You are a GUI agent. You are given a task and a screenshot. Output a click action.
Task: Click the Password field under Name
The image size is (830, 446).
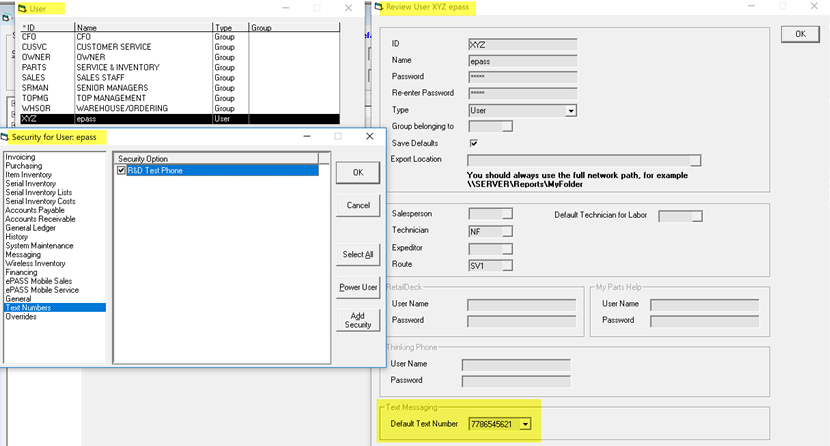pyautogui.click(x=522, y=77)
